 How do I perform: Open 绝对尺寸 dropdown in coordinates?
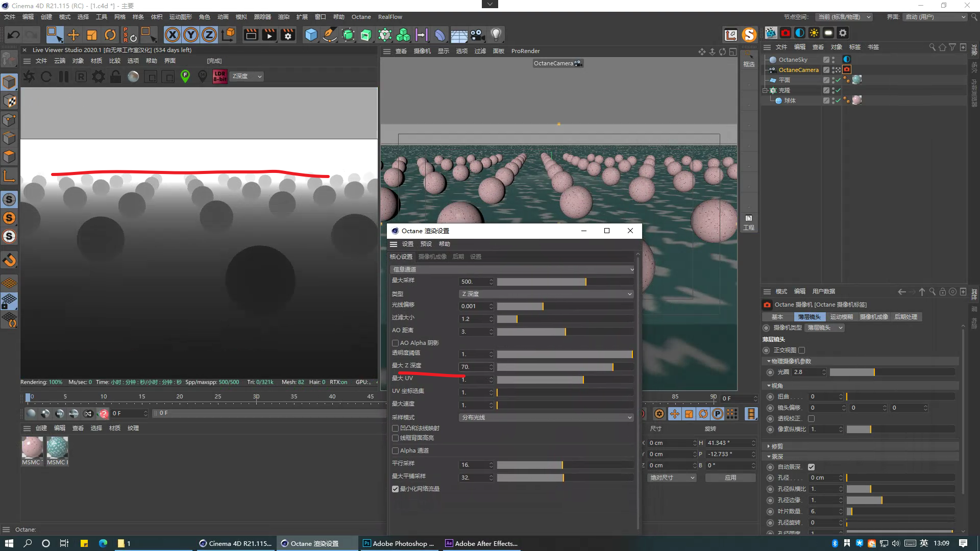pos(672,478)
